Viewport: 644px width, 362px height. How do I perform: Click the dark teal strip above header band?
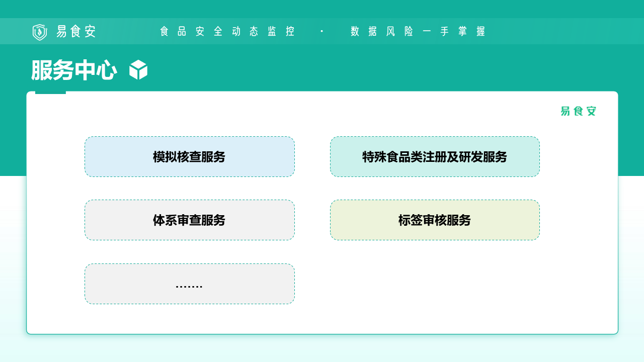[x=322, y=9]
